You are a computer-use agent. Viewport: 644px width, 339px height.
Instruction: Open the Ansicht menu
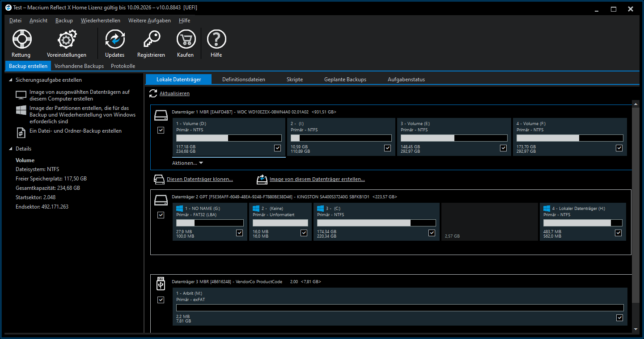click(38, 21)
